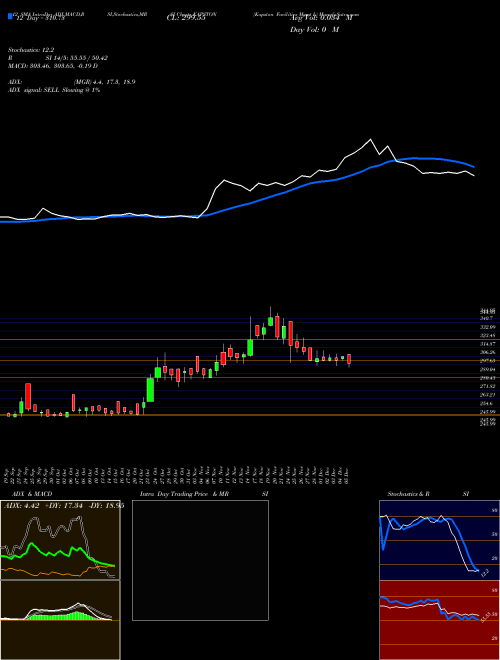
Task: Click the 'Stochastics: 12.2' readout
Action: (31, 50)
